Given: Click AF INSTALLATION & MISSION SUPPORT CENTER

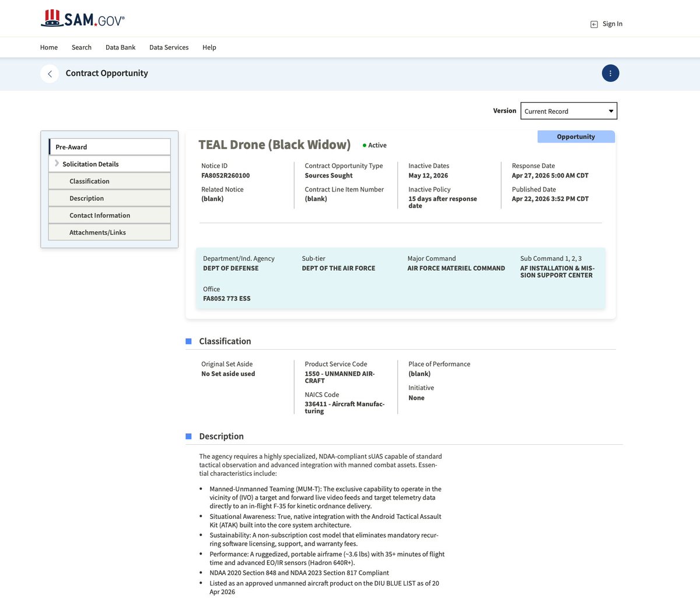Looking at the screenshot, I should click(x=557, y=271).
